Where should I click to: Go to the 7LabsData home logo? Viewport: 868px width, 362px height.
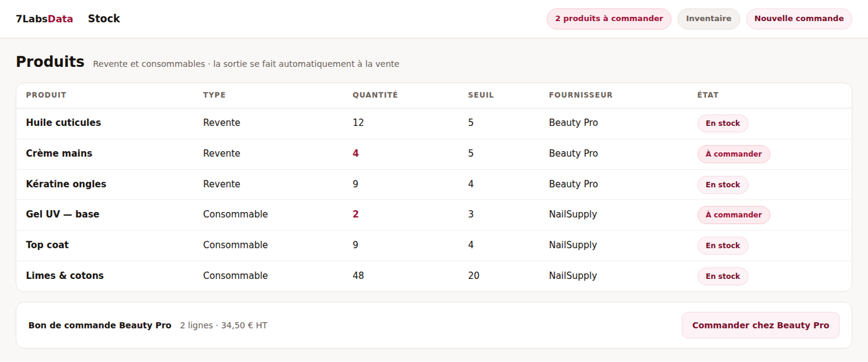tap(45, 19)
